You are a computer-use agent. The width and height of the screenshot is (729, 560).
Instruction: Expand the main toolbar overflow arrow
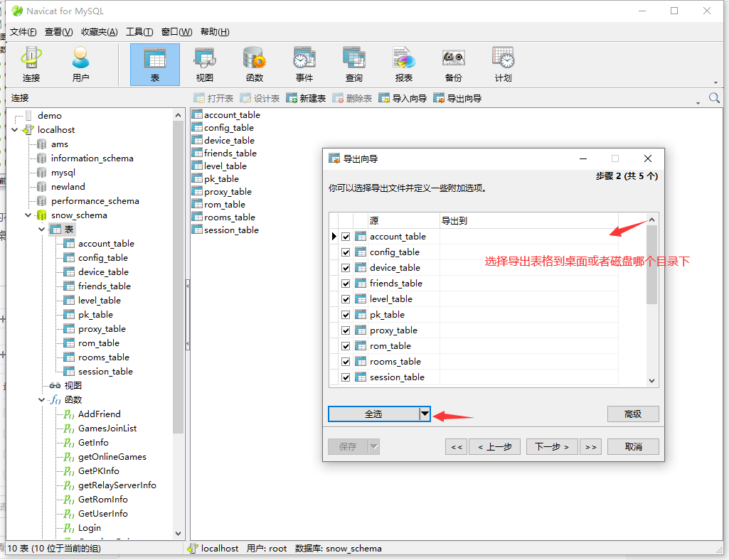click(715, 82)
